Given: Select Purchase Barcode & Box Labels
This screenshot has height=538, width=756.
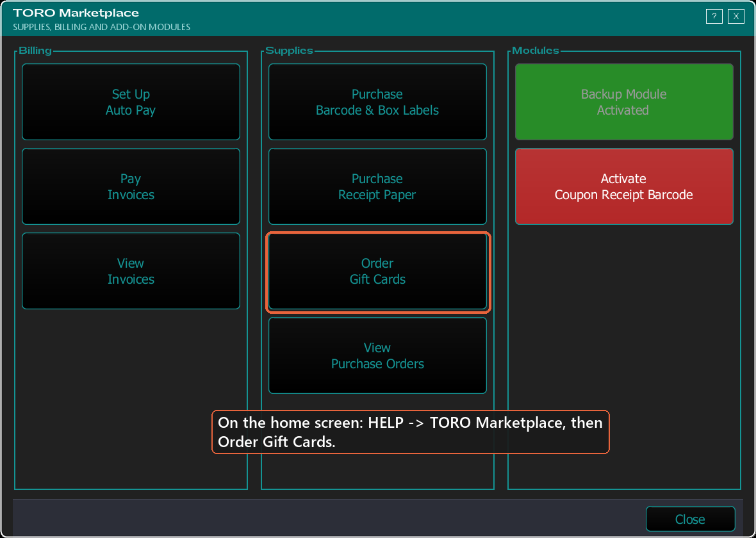Looking at the screenshot, I should (377, 102).
